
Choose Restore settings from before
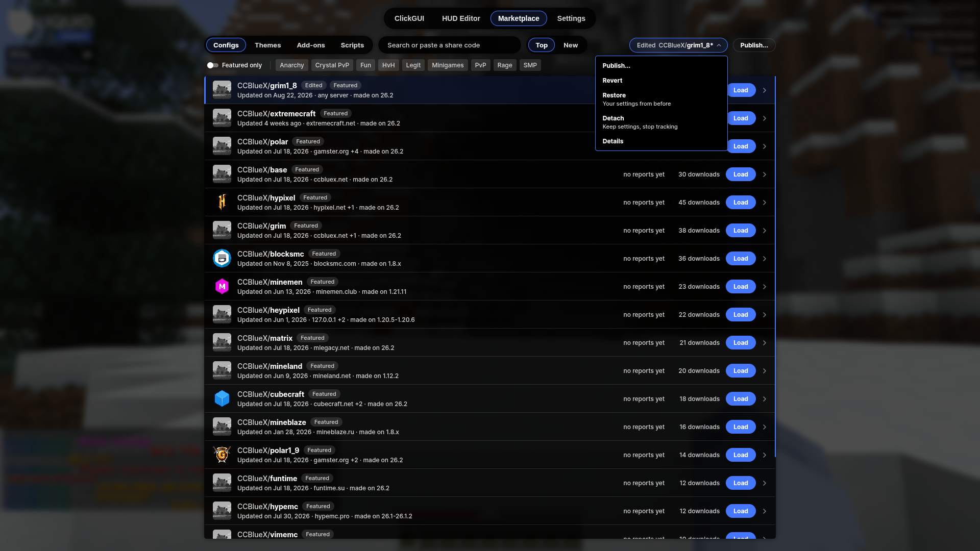(x=661, y=99)
